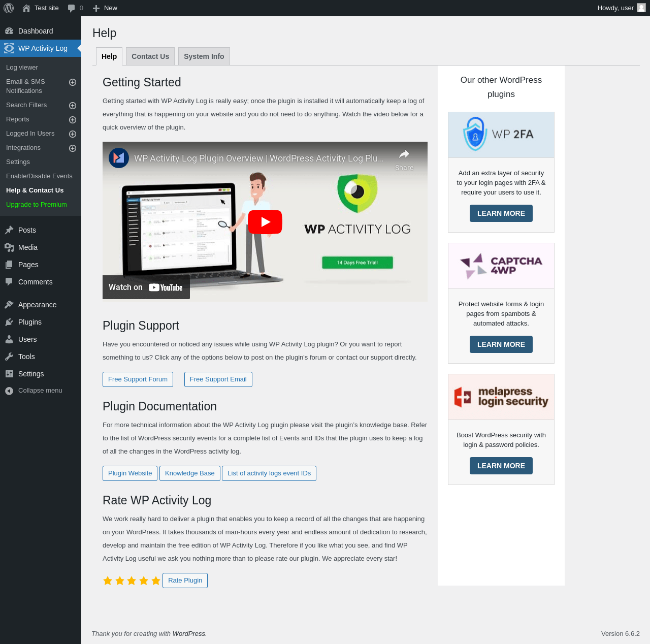Click LEARN MORE for Melapress Login Security
650x644 pixels.
point(501,466)
